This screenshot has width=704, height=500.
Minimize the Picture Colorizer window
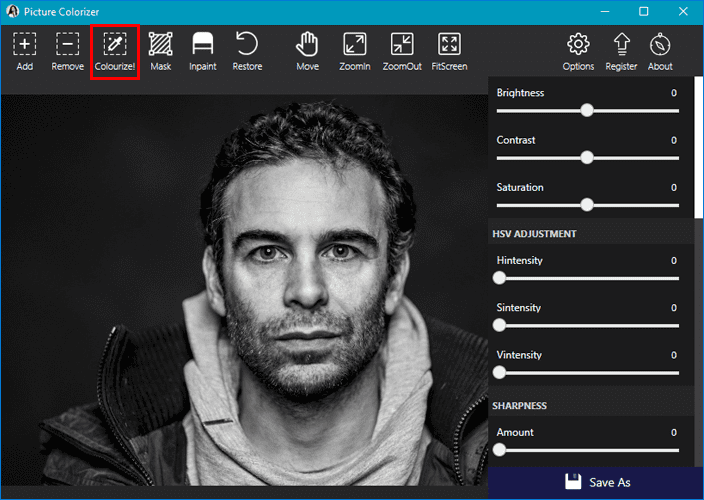coord(605,11)
